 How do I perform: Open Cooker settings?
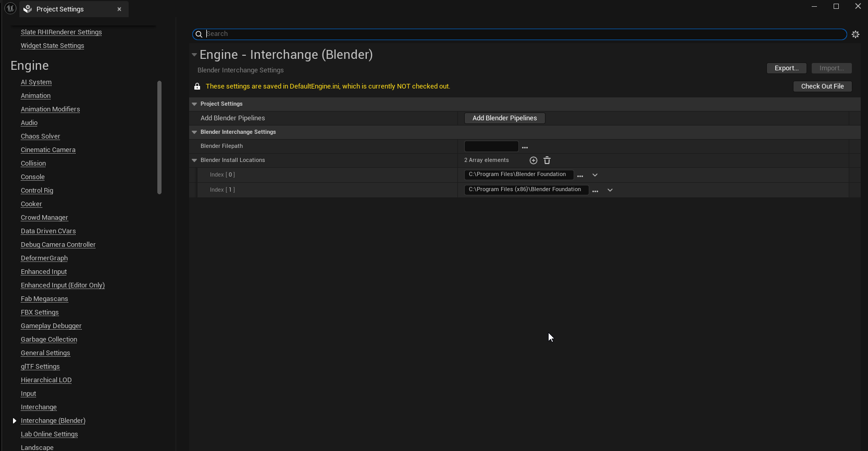coord(31,204)
